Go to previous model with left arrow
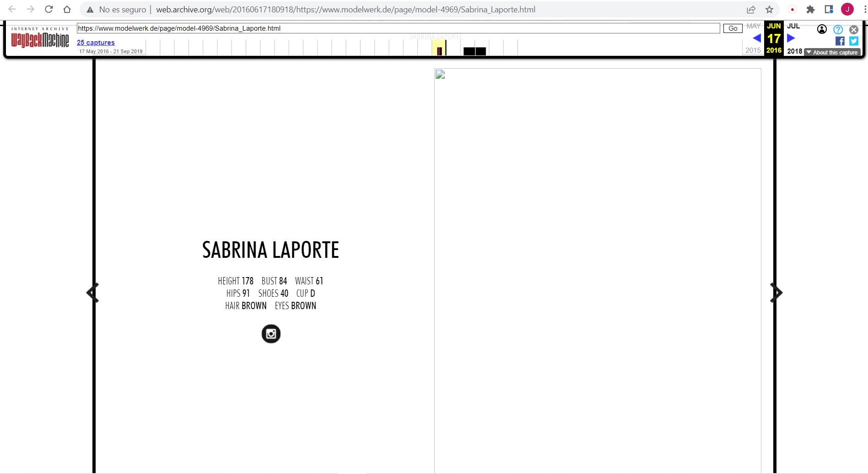 point(92,293)
